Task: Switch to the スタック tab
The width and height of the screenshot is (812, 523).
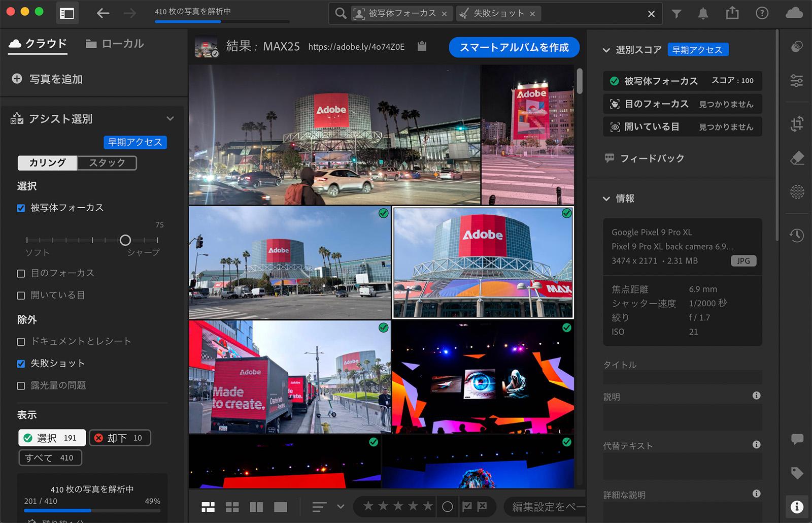Action: pyautogui.click(x=106, y=162)
